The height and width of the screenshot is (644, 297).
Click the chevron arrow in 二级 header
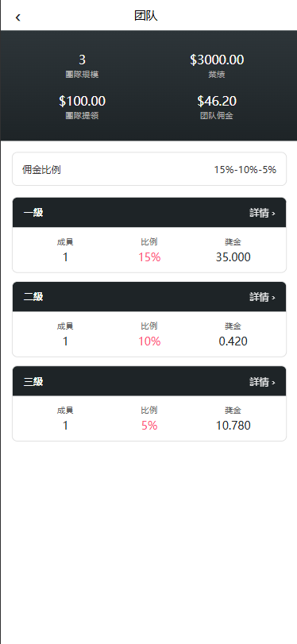coord(274,297)
